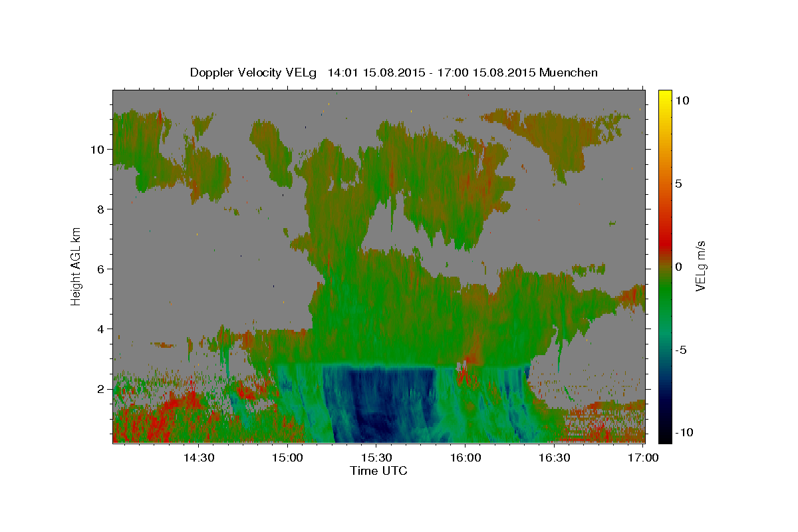Click the 'VELg m/s' colorbar label
798x532 pixels.
(x=700, y=266)
